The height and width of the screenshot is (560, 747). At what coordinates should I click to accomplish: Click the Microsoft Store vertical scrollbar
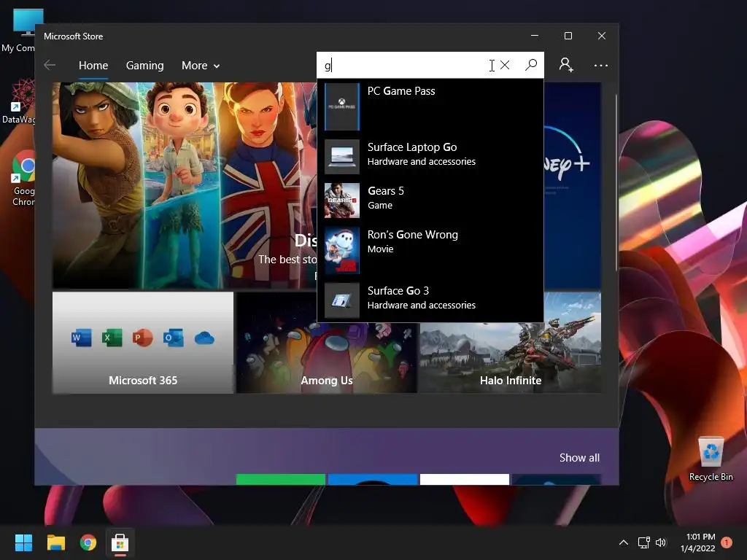coord(616,183)
